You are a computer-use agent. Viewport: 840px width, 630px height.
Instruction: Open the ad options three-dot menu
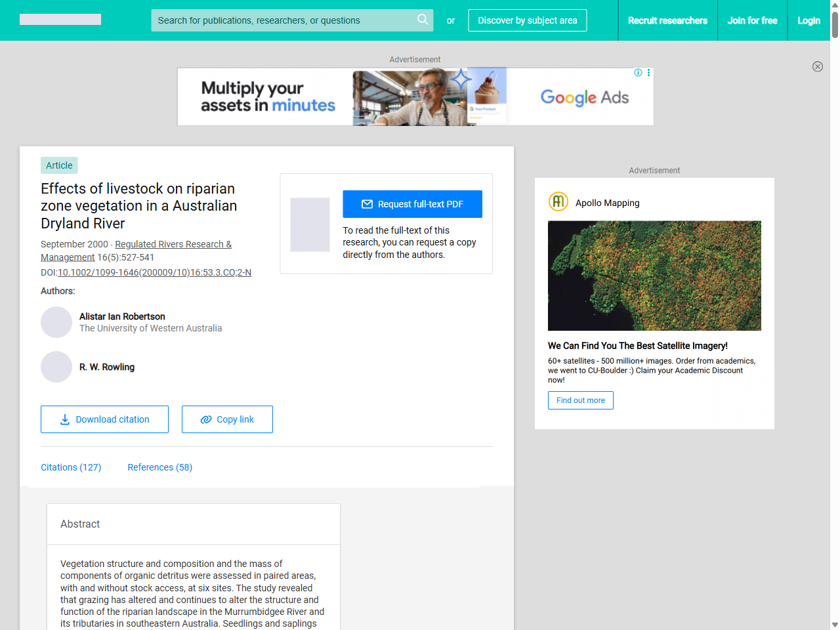[x=649, y=73]
